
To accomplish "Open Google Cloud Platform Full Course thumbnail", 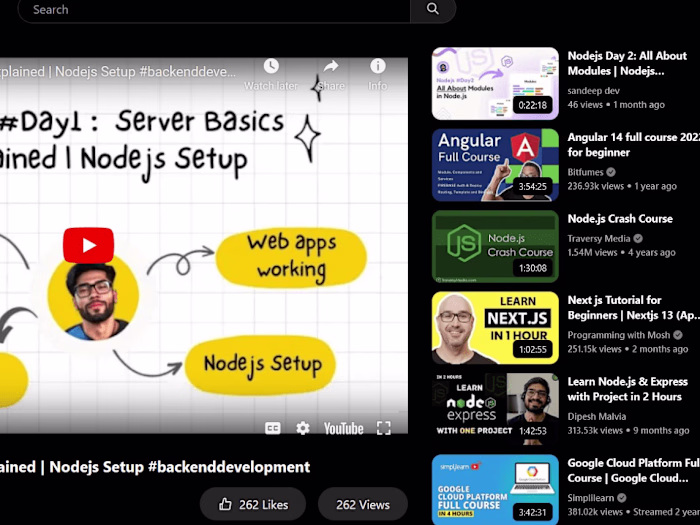I will tap(495, 490).
